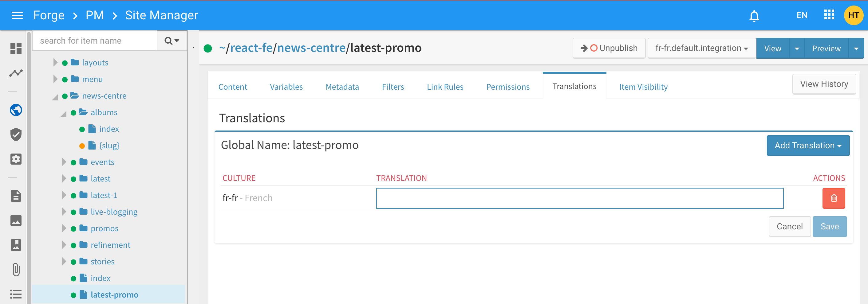Image resolution: width=868 pixels, height=304 pixels.
Task: Select the {slug} page in albums
Action: (109, 146)
